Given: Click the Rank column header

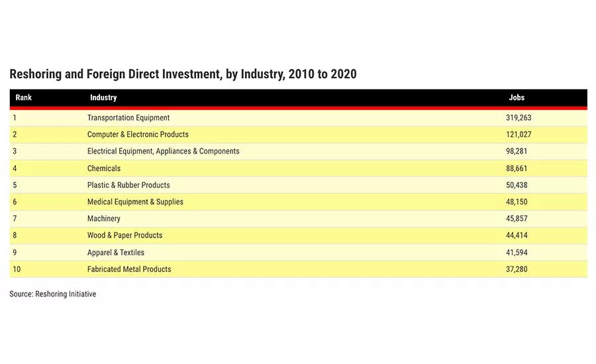Looking at the screenshot, I should coord(24,98).
